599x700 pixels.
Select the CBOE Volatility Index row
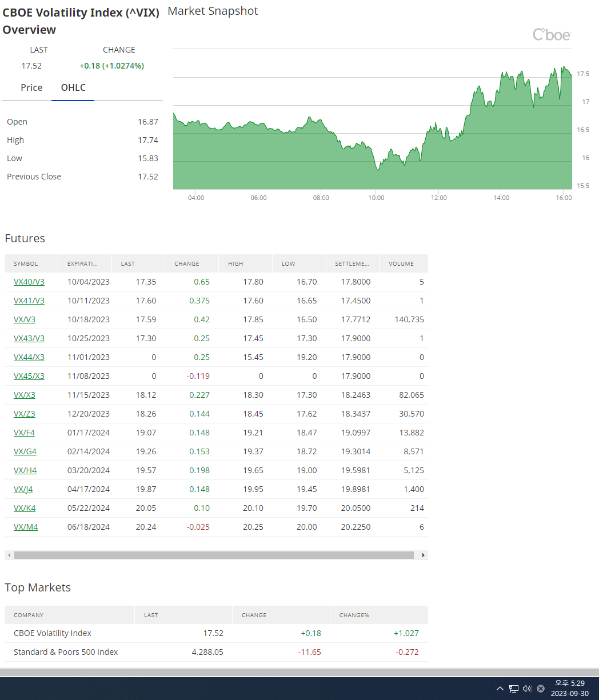216,633
